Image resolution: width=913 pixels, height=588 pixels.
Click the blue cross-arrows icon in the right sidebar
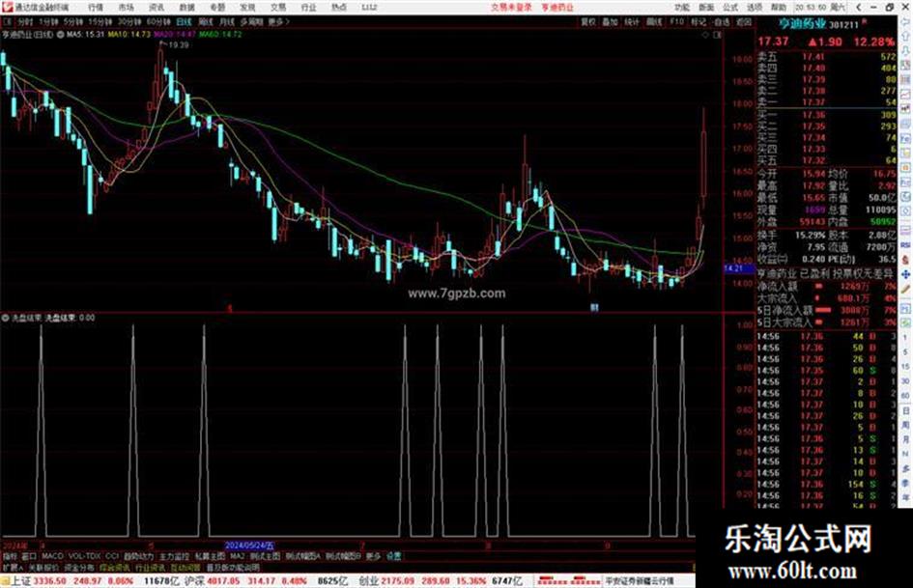905,274
